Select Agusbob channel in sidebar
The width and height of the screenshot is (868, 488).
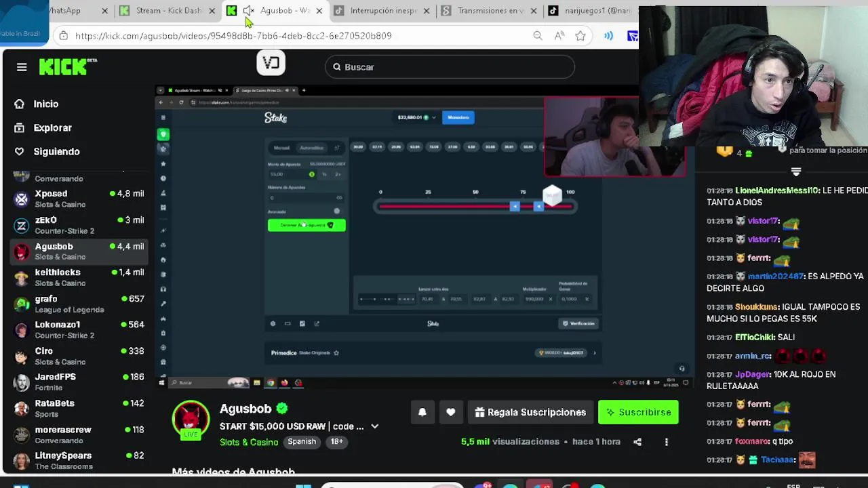[x=79, y=251]
